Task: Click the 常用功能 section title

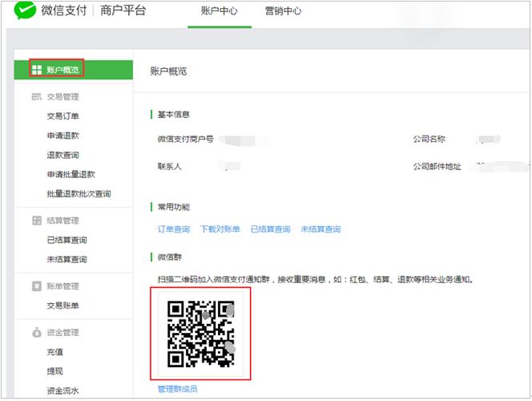Action: pos(173,207)
